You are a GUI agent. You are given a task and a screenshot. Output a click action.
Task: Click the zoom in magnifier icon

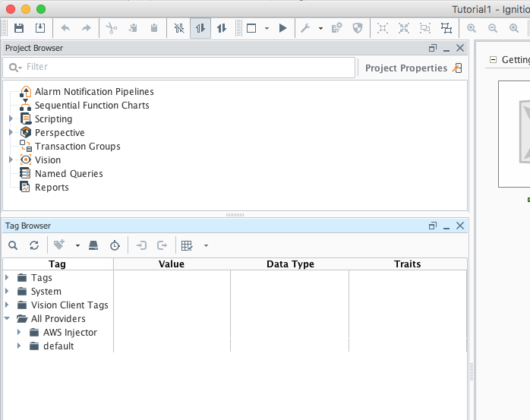point(472,28)
